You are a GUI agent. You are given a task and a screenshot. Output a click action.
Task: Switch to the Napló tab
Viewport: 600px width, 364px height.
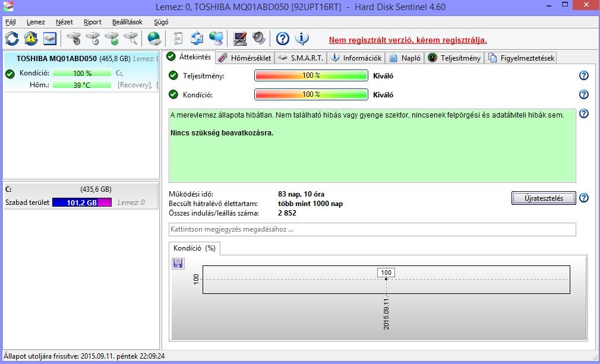[405, 58]
